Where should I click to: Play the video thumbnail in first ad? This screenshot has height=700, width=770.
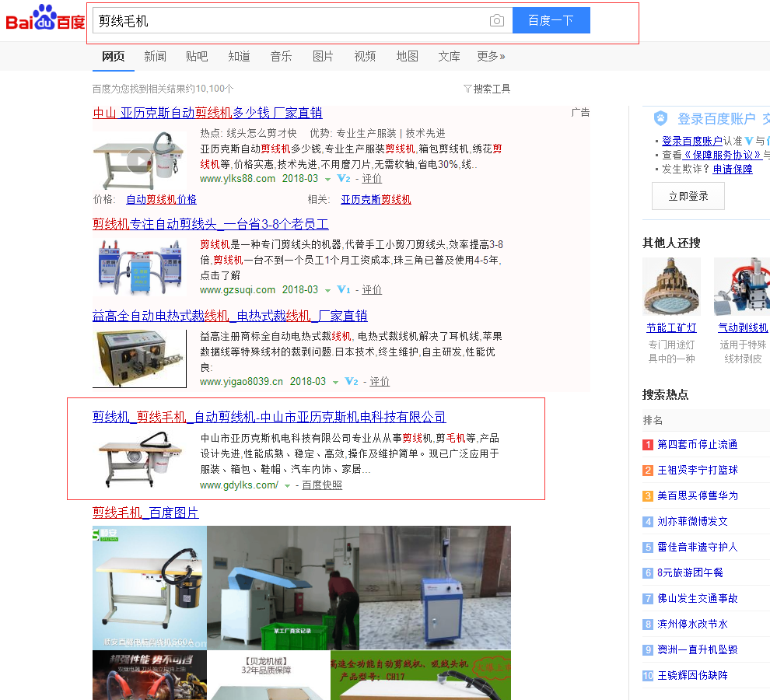tap(140, 159)
